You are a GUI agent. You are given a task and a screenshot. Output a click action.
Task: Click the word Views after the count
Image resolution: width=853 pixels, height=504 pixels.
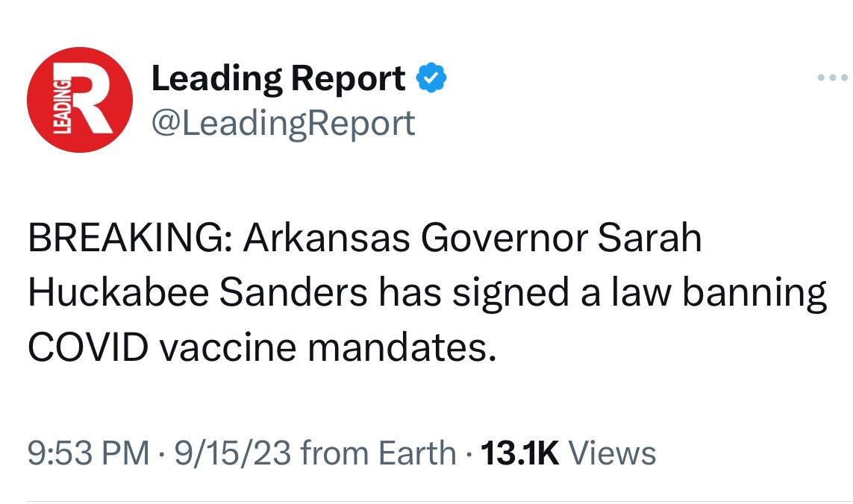[x=612, y=453]
